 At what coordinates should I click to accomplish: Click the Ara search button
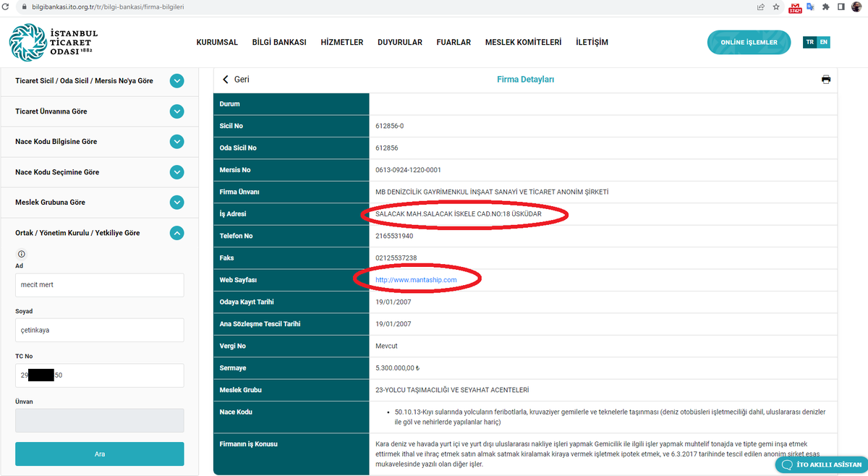100,454
